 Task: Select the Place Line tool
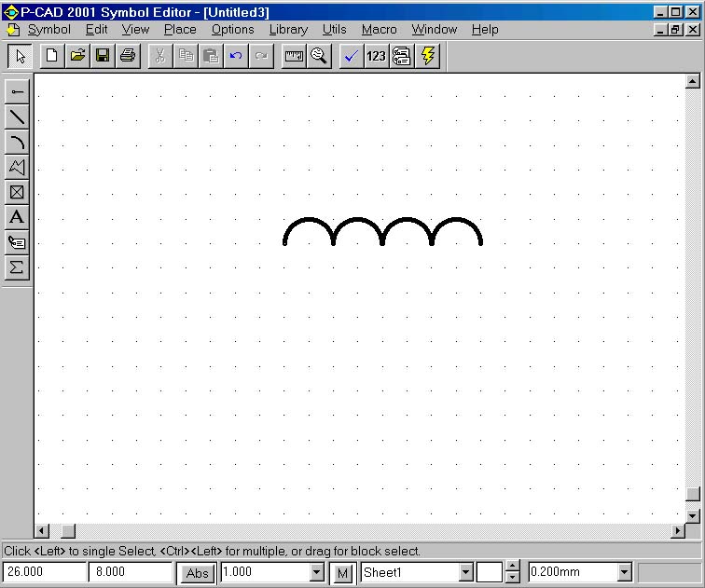click(x=17, y=117)
